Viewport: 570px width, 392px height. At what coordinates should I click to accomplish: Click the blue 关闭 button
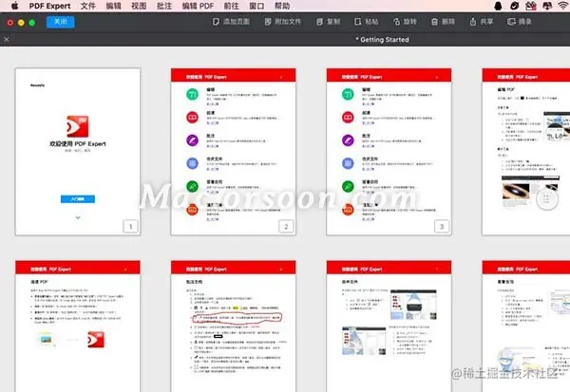61,22
